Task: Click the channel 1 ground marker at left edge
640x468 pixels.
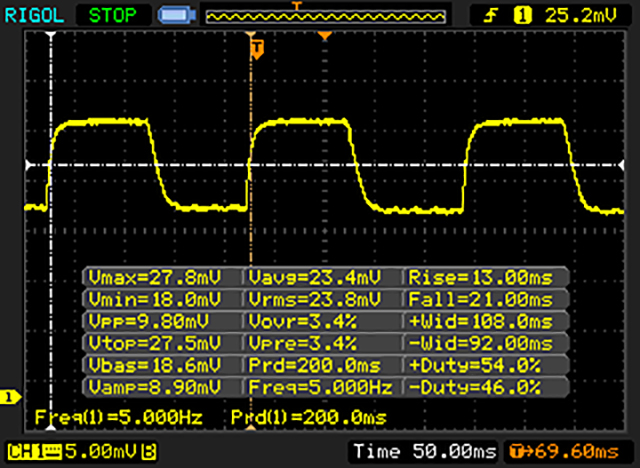Action: 11,397
